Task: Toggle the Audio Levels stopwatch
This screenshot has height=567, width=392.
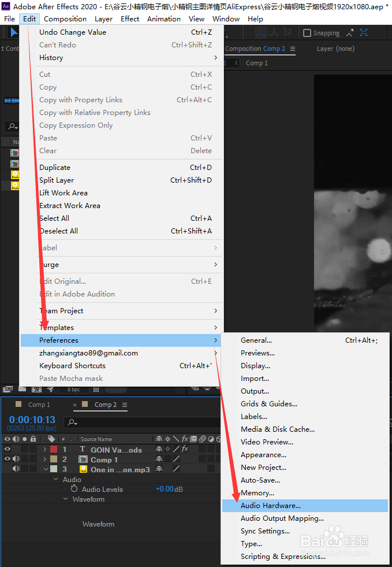Action: [x=74, y=488]
